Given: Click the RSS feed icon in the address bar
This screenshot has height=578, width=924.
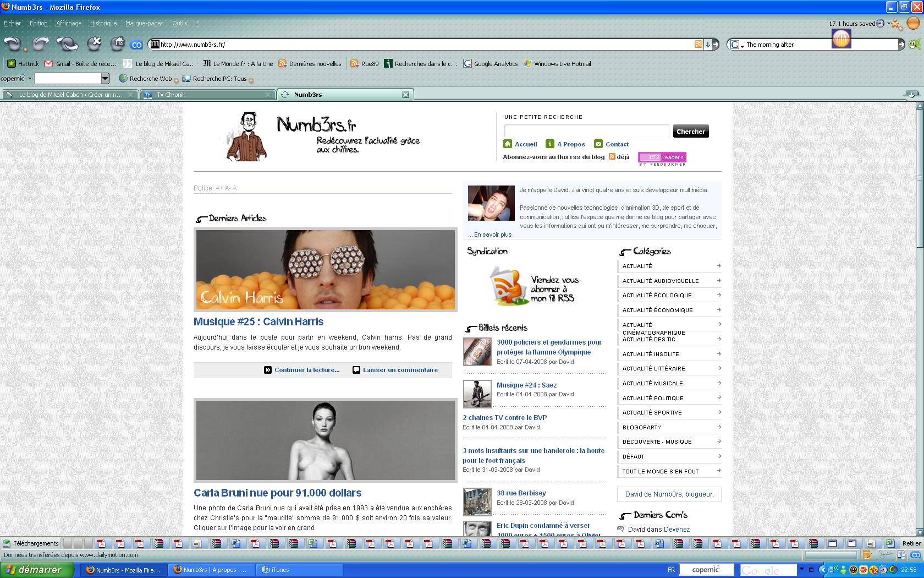Looking at the screenshot, I should click(698, 45).
